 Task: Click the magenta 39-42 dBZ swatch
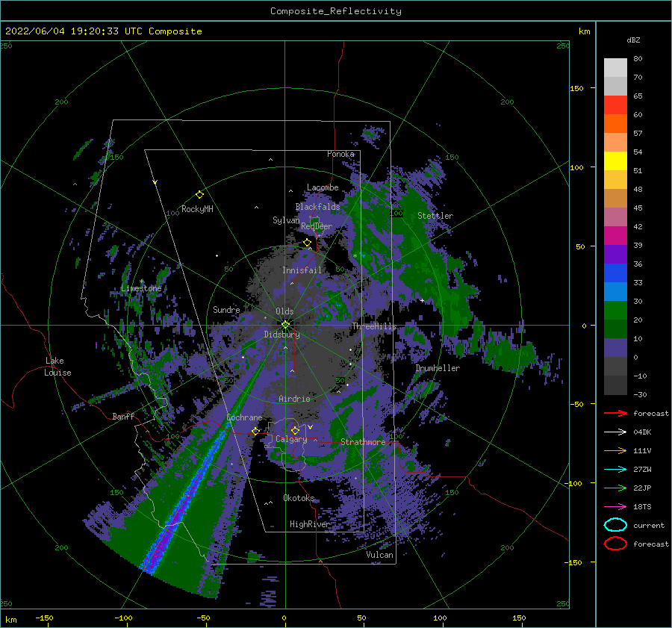pyautogui.click(x=615, y=236)
